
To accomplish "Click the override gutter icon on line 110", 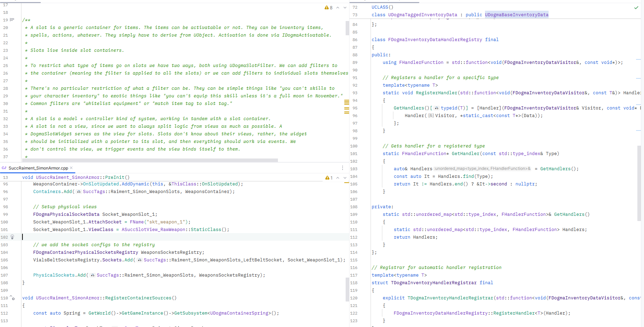I will [12, 298].
